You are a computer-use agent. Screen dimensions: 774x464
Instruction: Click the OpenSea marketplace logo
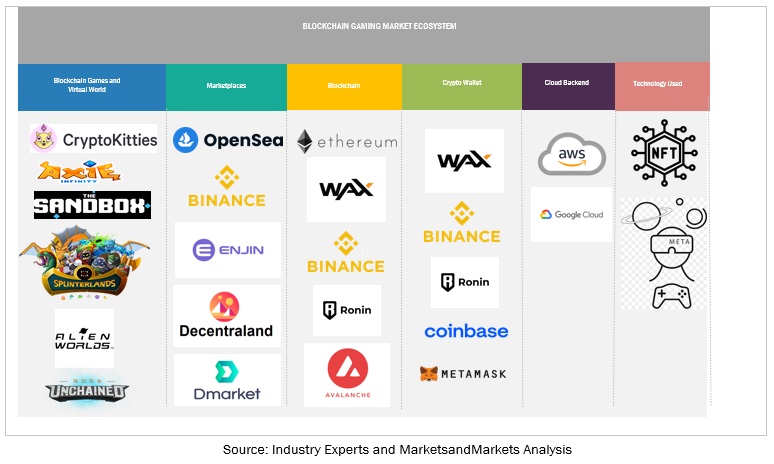pos(227,140)
